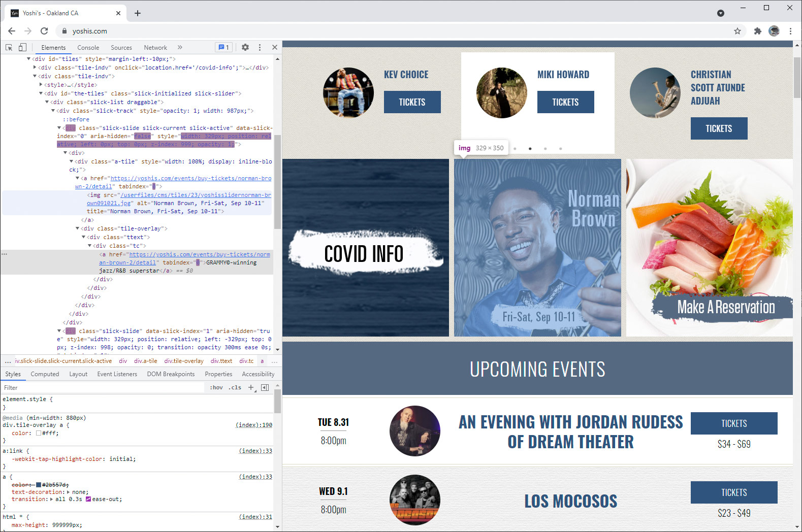Reload the yoshis.com page
Screen dimensions: 802x532
click(x=44, y=31)
